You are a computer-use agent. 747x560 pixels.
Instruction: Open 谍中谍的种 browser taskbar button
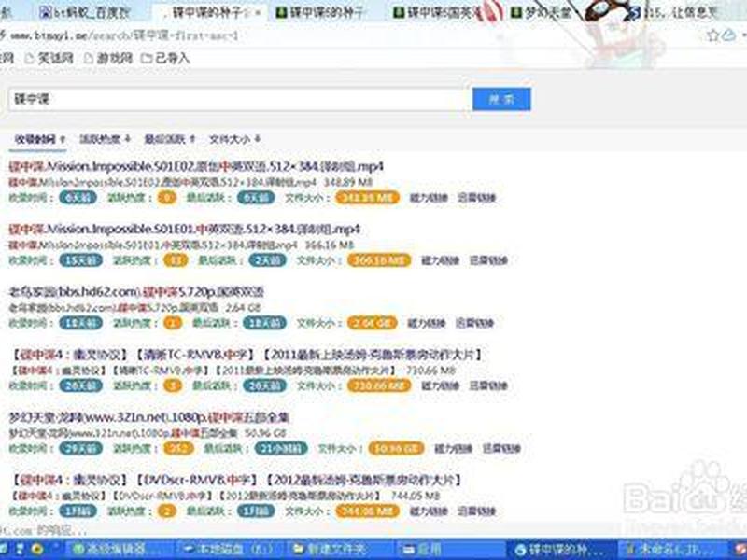560,549
